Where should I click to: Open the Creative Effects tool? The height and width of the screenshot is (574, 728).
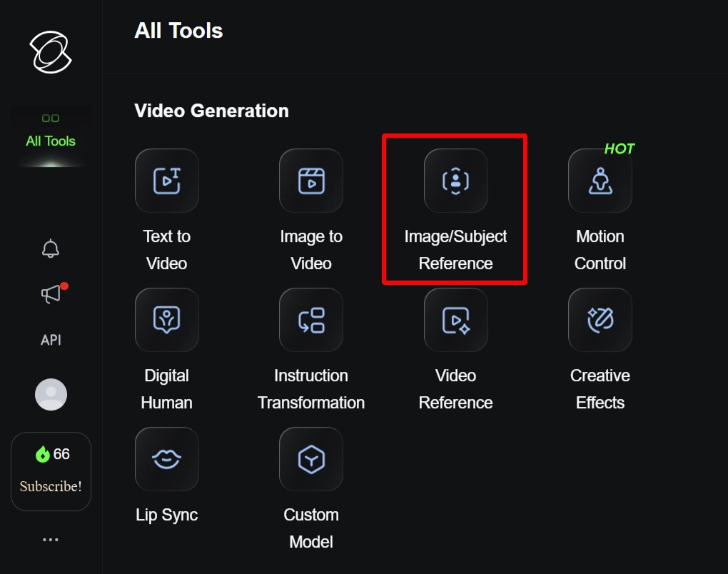pyautogui.click(x=600, y=320)
